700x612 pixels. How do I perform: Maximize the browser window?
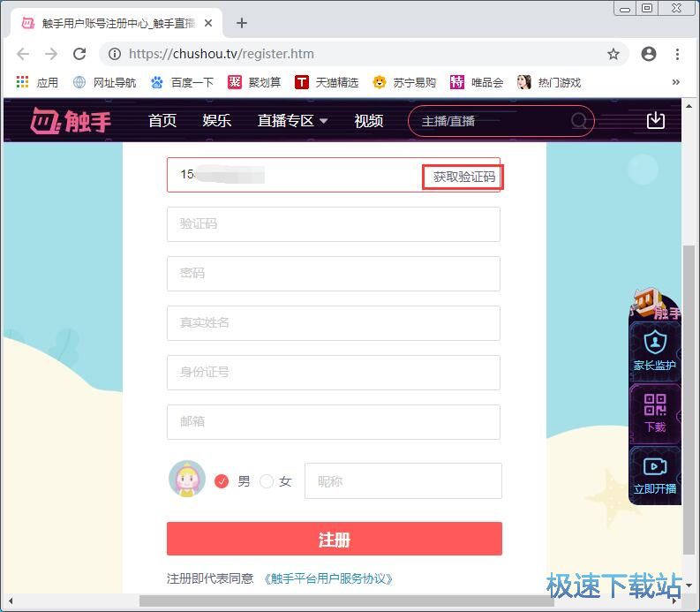click(647, 9)
